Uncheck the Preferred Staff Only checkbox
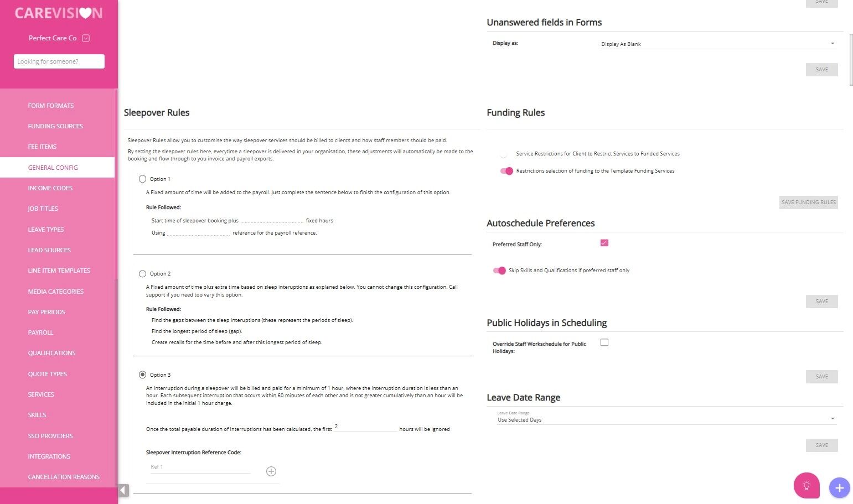The height and width of the screenshot is (504, 853). (x=604, y=243)
